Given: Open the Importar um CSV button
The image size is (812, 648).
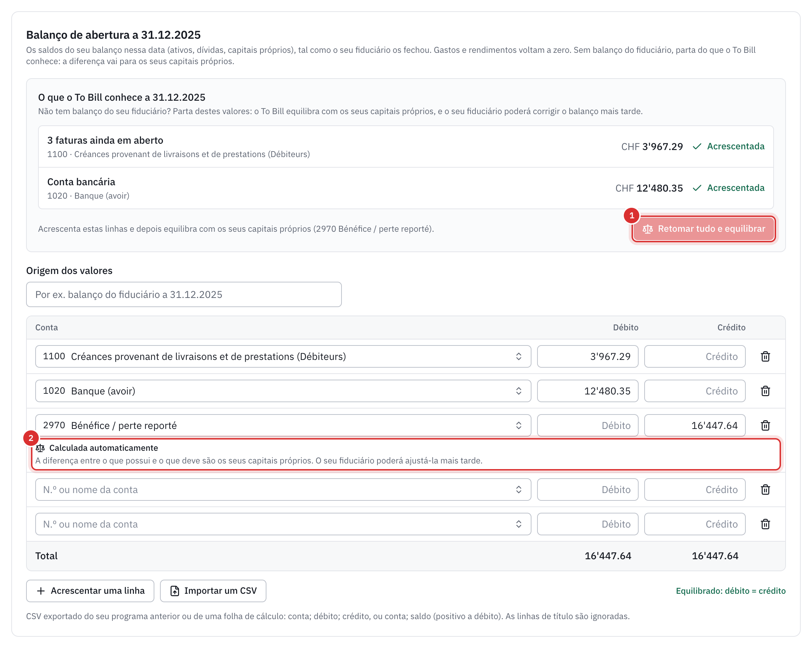Looking at the screenshot, I should (213, 591).
